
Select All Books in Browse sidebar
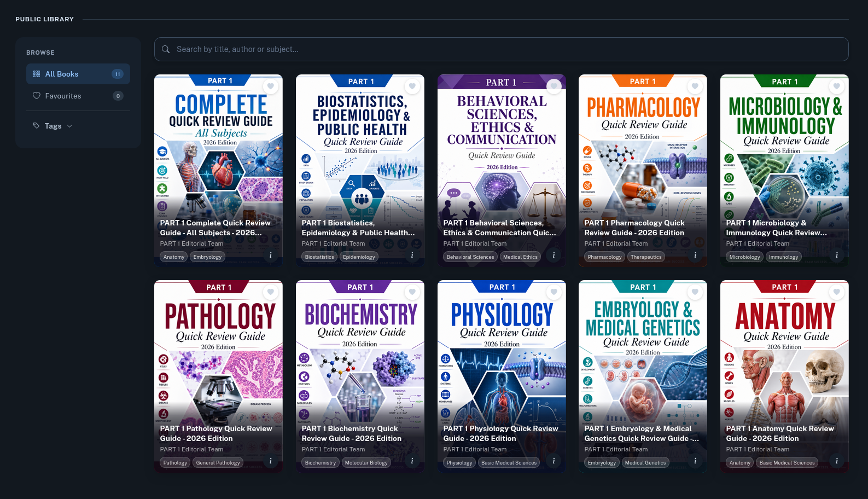click(x=78, y=74)
